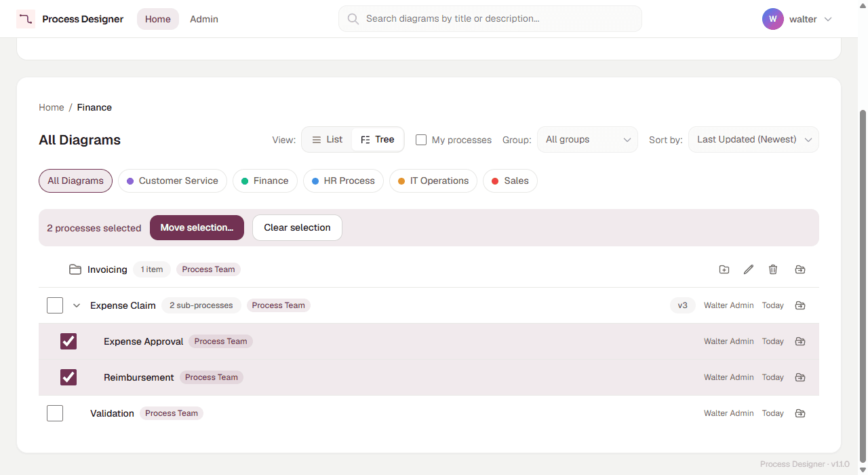Open the Expense Claim diagram name
The width and height of the screenshot is (868, 475).
pyautogui.click(x=123, y=305)
